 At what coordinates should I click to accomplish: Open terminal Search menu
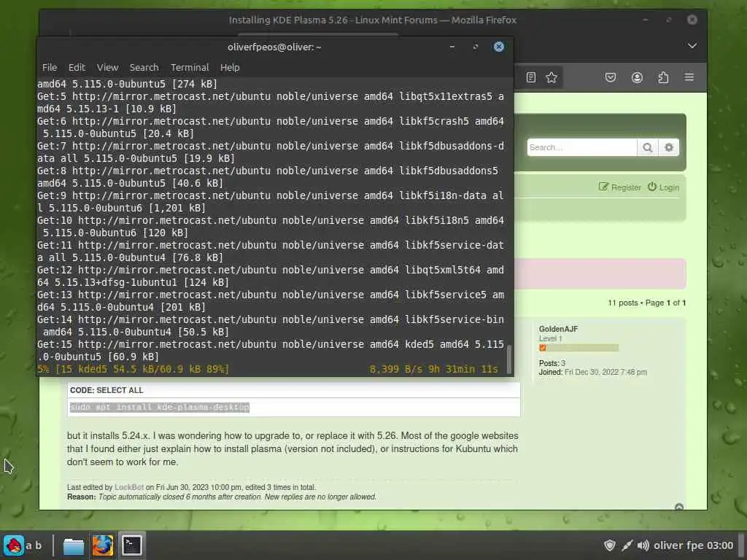pos(144,68)
